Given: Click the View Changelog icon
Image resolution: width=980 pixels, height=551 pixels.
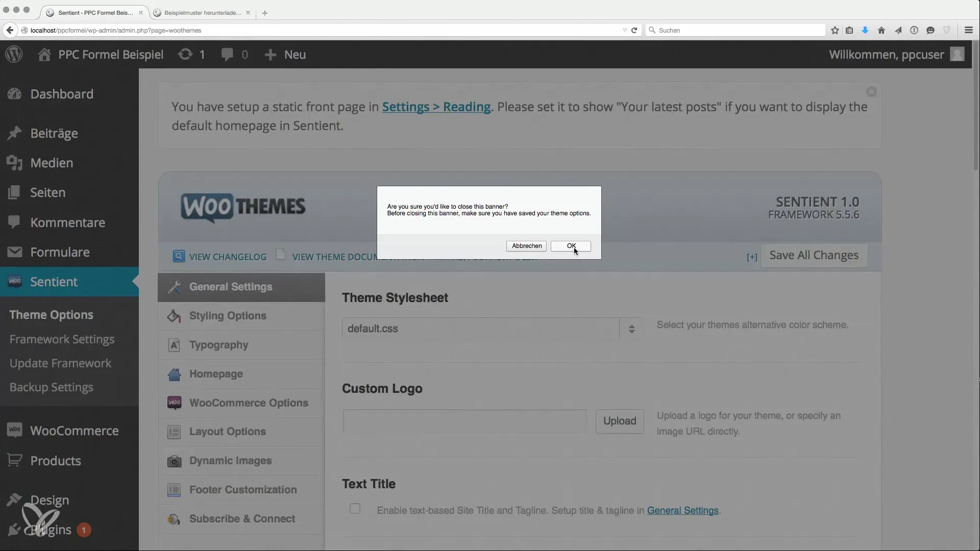Looking at the screenshot, I should click(x=179, y=256).
